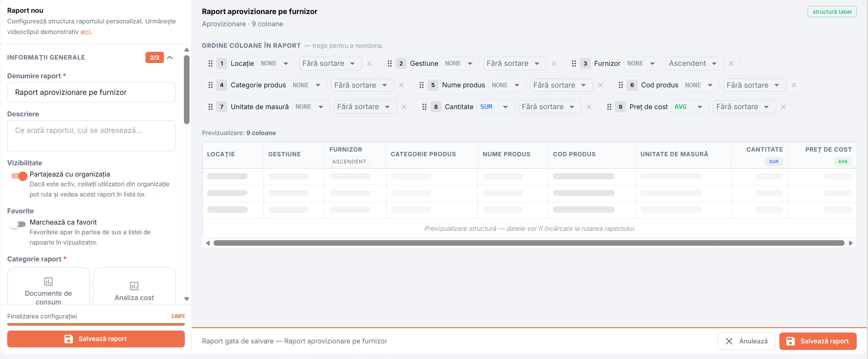The width and height of the screenshot is (868, 359).
Task: Click the configuration progress bar
Action: (96, 324)
